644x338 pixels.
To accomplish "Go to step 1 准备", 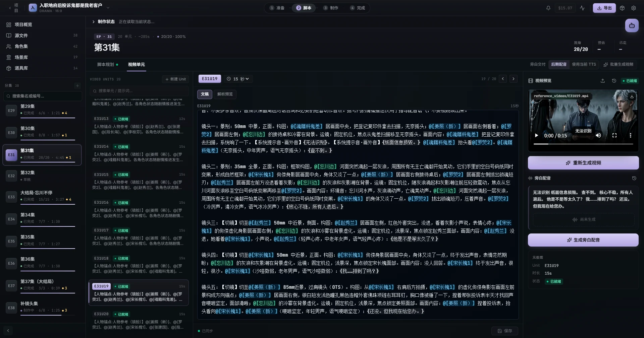I will point(277,8).
